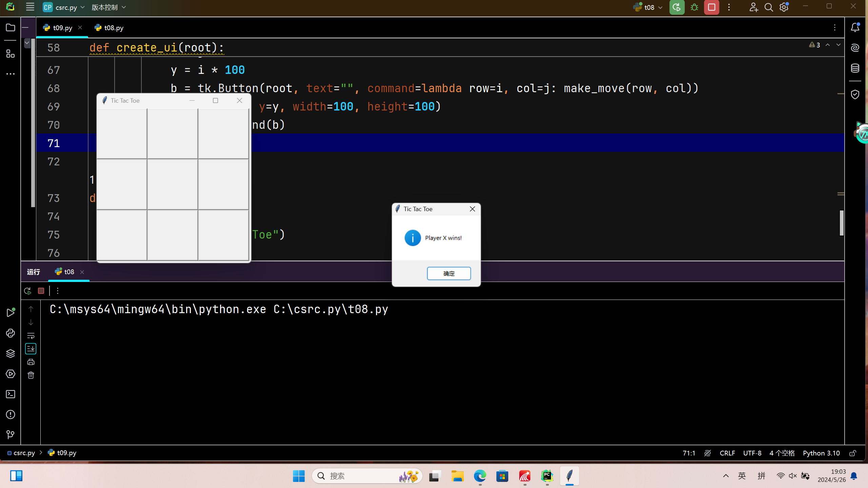Toggle the file read-only lock icon

(852, 453)
